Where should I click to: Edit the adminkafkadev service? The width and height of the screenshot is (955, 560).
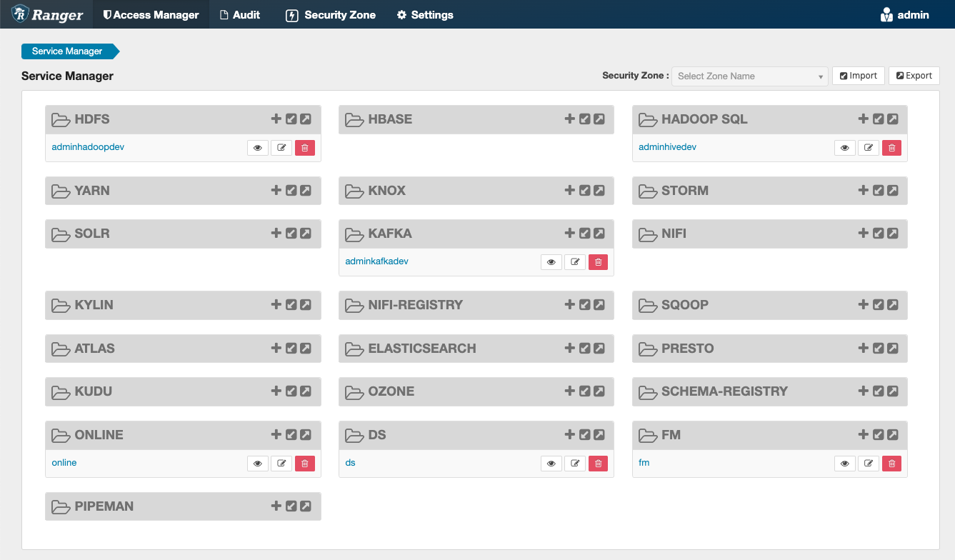[x=575, y=262]
